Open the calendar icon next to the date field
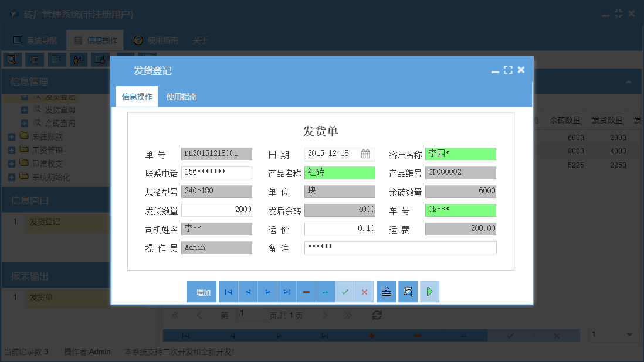This screenshot has width=644, height=362. 365,154
